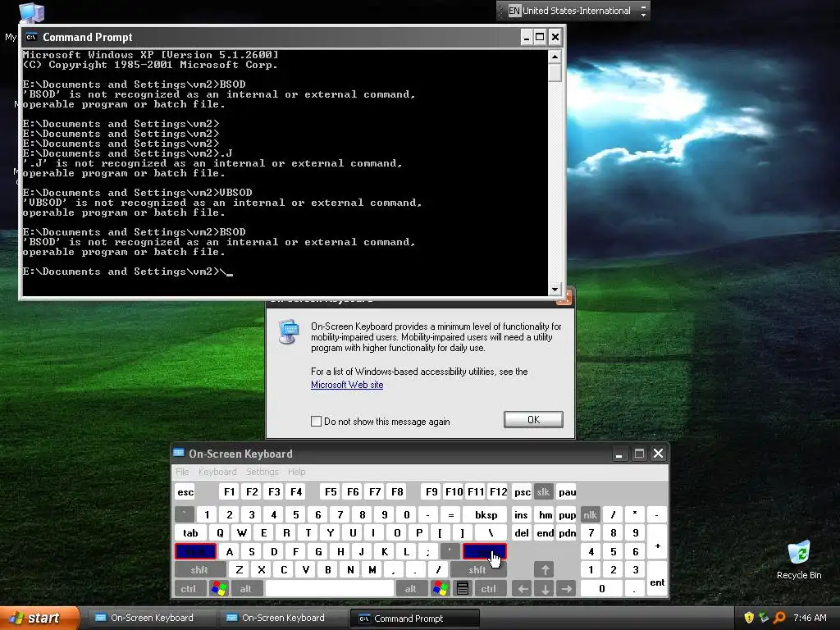This screenshot has height=630, width=840.
Task: Click the backslash key
Action: 491,533
